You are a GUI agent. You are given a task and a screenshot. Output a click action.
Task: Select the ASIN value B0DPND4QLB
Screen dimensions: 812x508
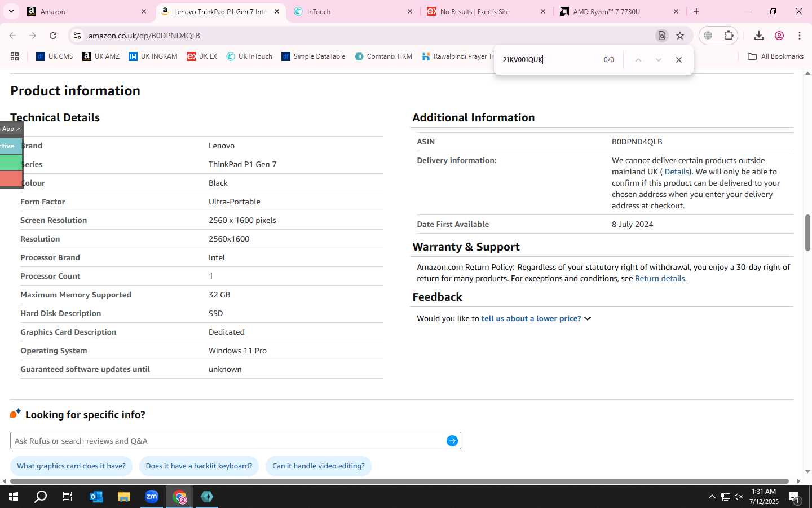point(637,142)
